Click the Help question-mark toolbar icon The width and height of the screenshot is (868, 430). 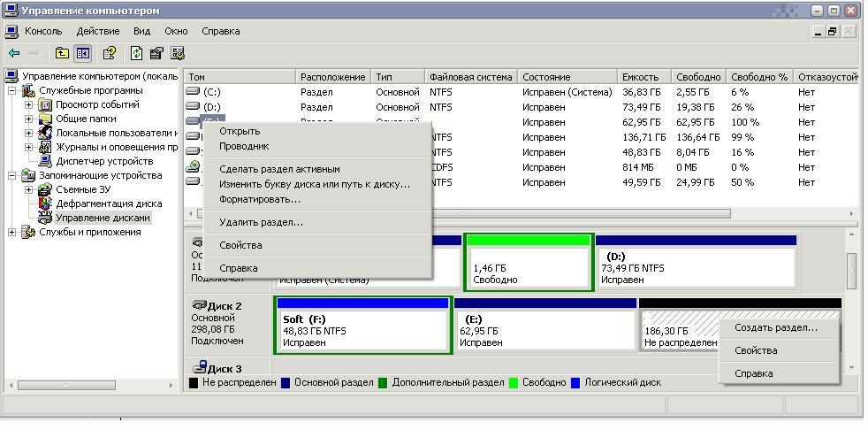pyautogui.click(x=110, y=53)
